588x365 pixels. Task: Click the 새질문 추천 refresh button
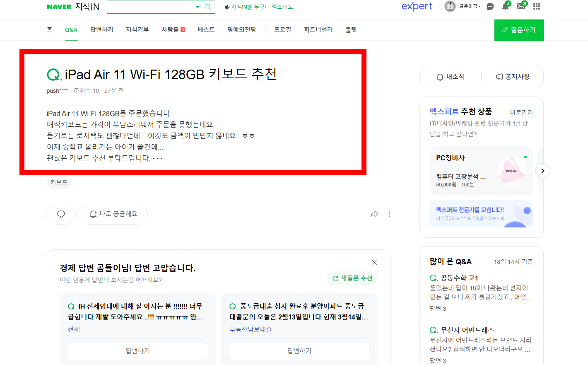(352, 278)
